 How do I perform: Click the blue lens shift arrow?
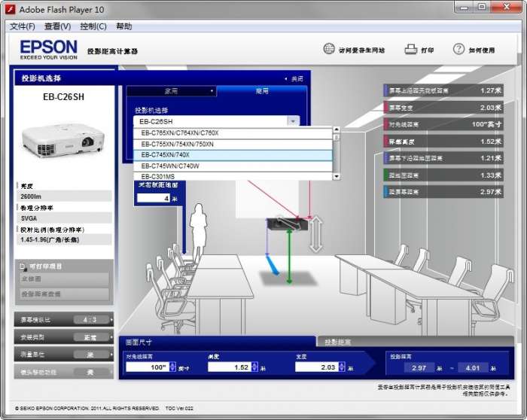[273, 264]
